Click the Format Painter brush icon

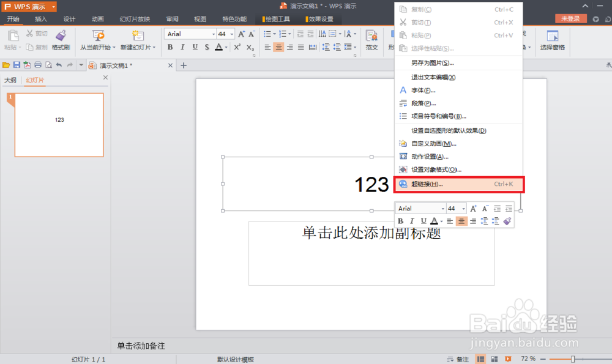coord(61,36)
